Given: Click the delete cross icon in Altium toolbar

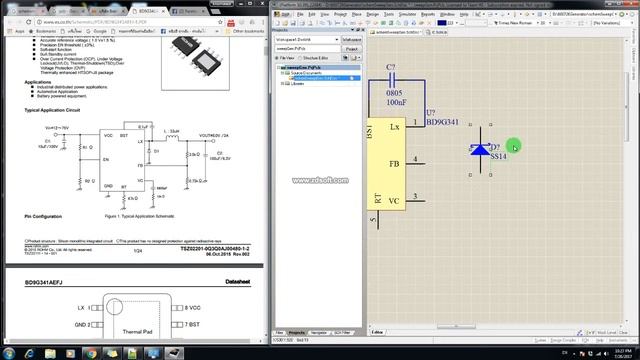Looking at the screenshot, I should tap(429, 23).
